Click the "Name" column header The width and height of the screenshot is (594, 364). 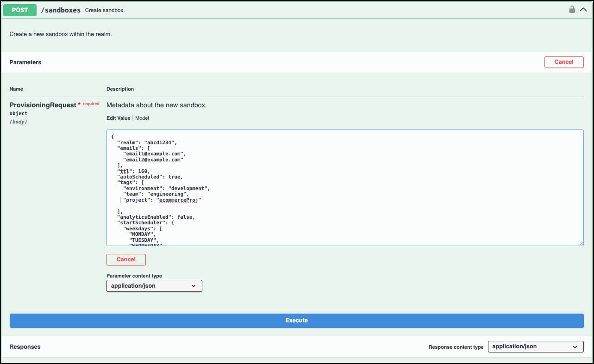(x=16, y=89)
